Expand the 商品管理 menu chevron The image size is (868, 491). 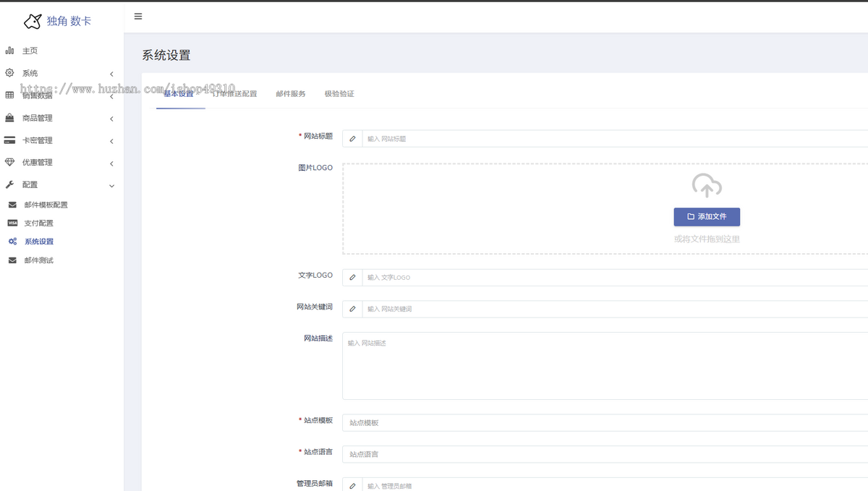point(111,119)
